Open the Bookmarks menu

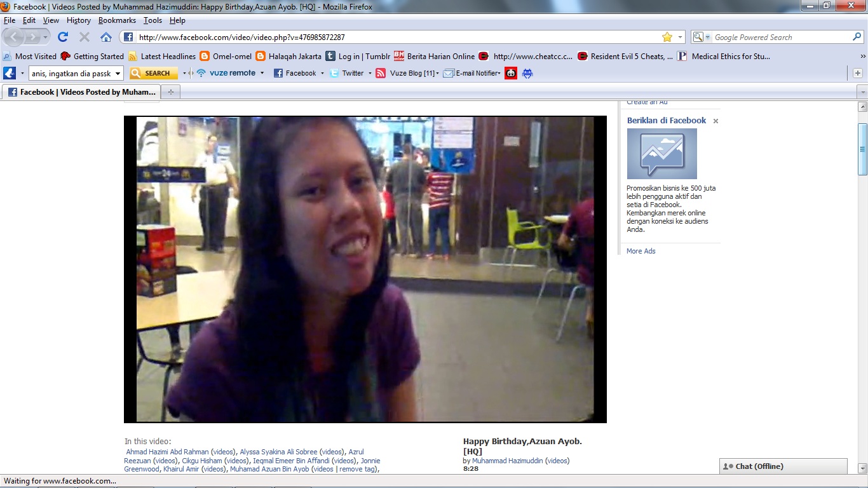117,20
